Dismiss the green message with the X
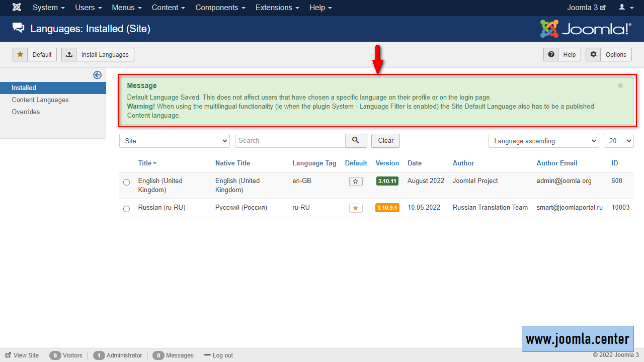 pos(620,85)
